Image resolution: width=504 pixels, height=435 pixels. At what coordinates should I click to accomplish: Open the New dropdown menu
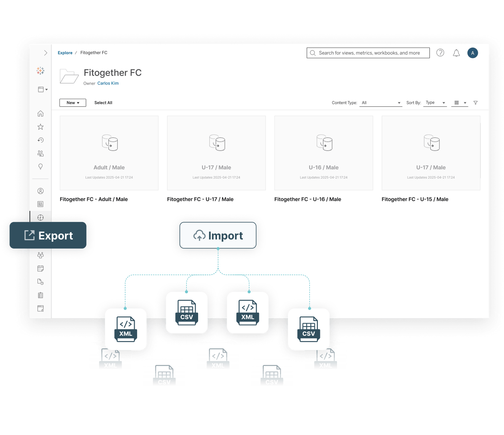72,103
